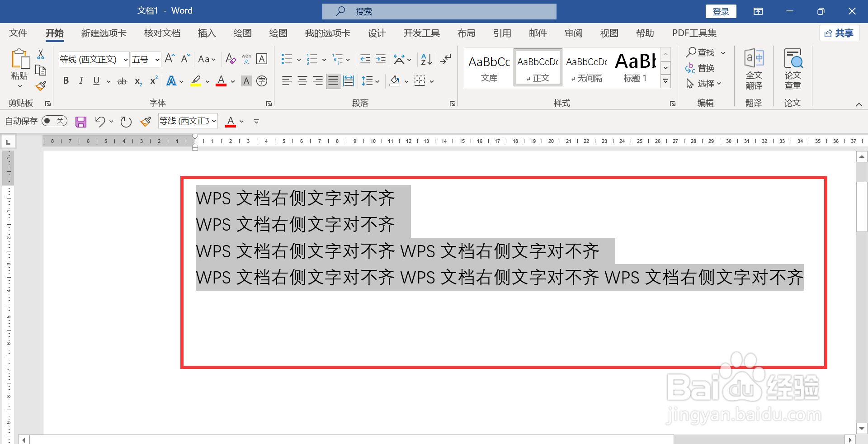Open line spacing dropdown
Viewport: 868px width, 444px height.
pyautogui.click(x=370, y=81)
